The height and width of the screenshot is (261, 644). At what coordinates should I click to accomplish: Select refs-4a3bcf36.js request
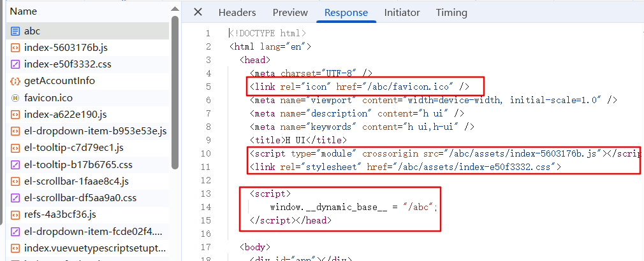click(88, 215)
